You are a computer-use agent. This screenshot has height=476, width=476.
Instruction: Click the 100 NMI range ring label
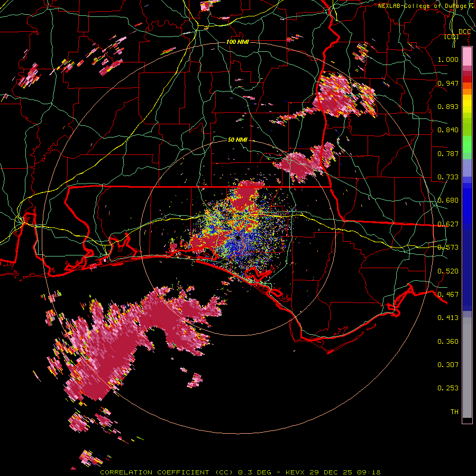pos(237,42)
